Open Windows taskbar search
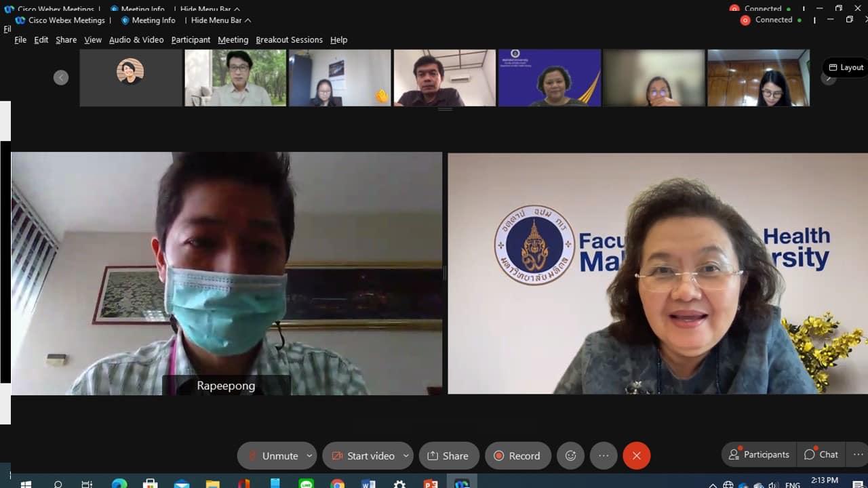 [x=58, y=483]
